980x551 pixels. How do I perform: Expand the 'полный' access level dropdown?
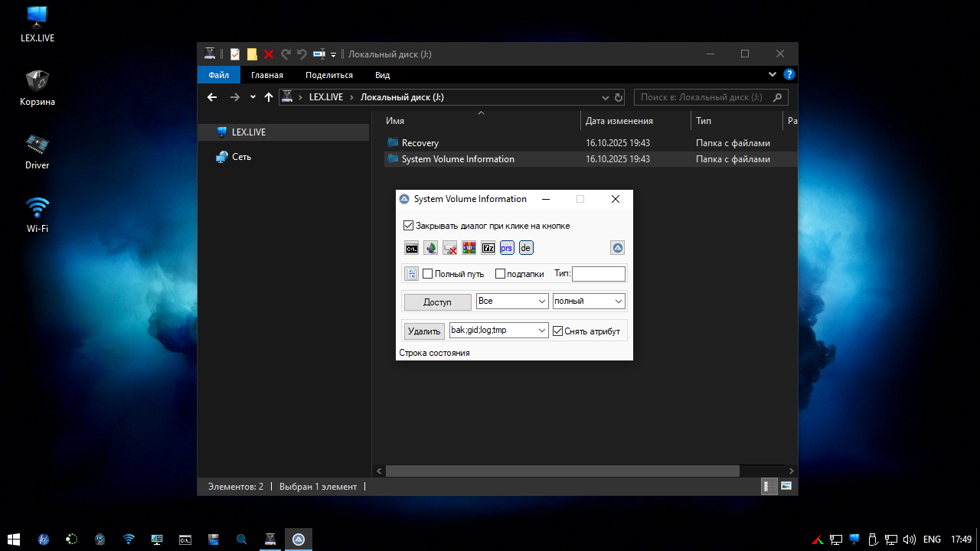coord(589,302)
